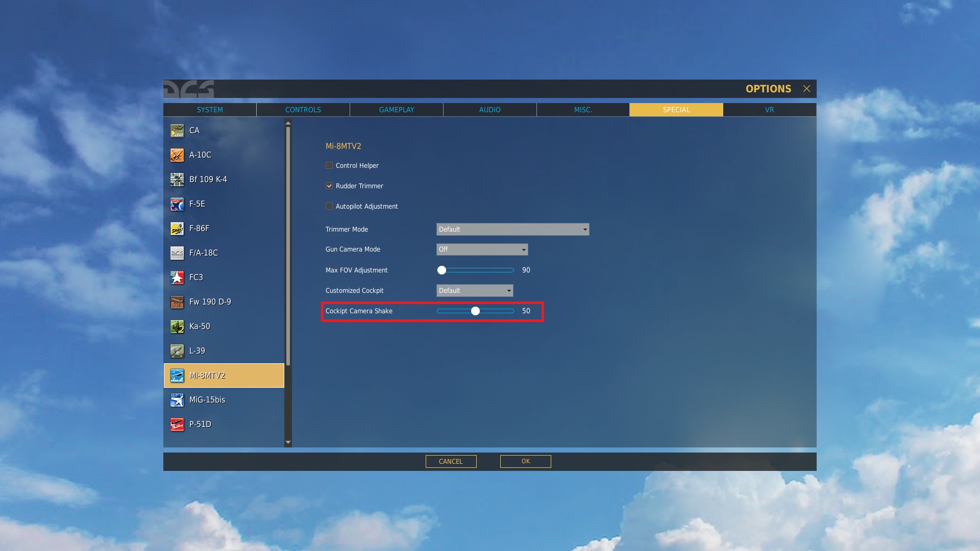980x551 pixels.
Task: Click the CANCEL button
Action: click(x=451, y=461)
